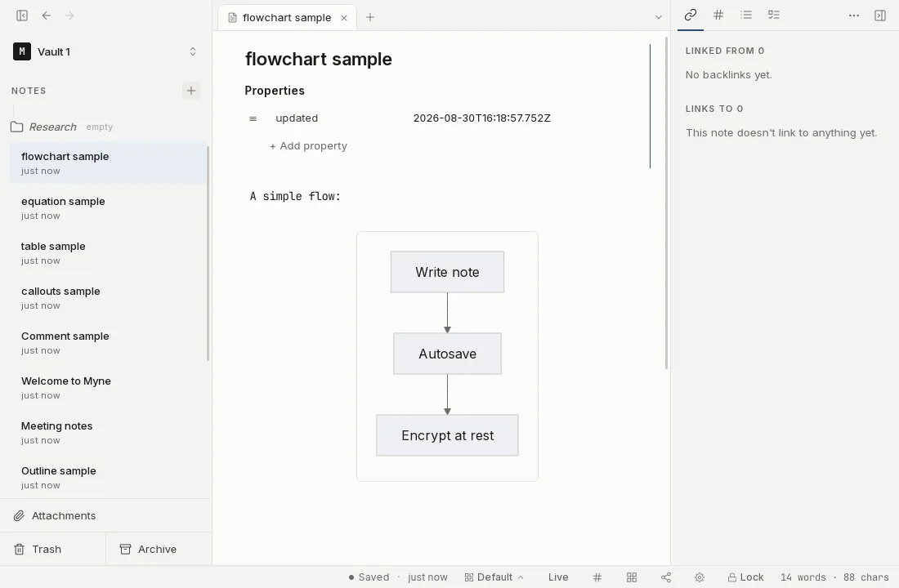Click the updated property name
The height and width of the screenshot is (588, 899).
(x=297, y=118)
